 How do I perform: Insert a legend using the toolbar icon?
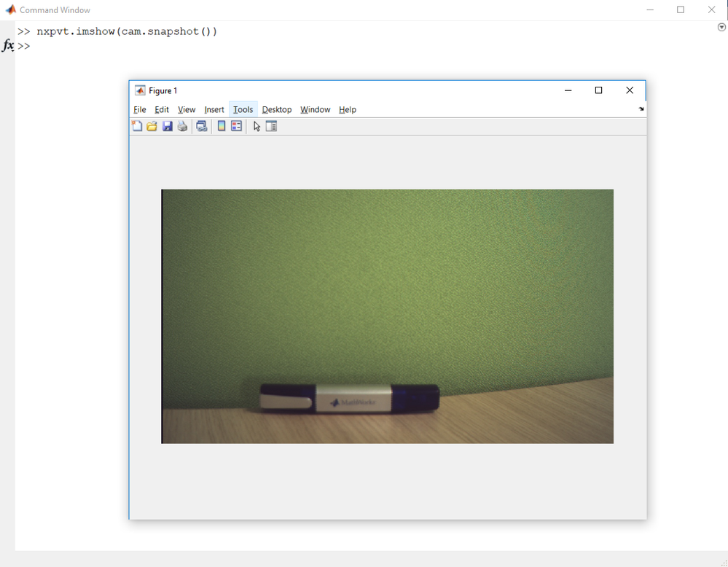pyautogui.click(x=236, y=126)
